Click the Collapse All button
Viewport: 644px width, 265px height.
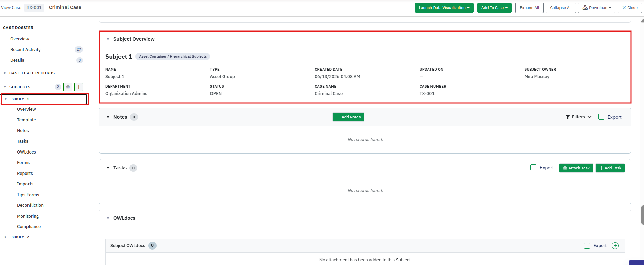560,8
